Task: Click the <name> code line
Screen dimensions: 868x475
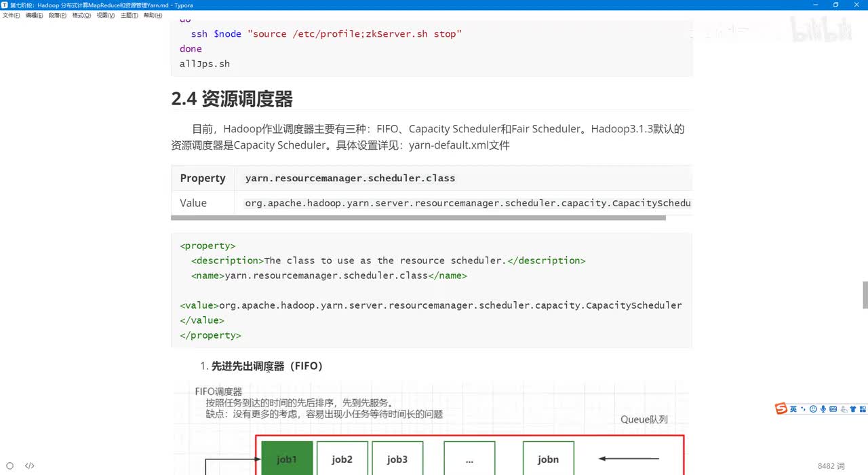Action: pos(329,275)
